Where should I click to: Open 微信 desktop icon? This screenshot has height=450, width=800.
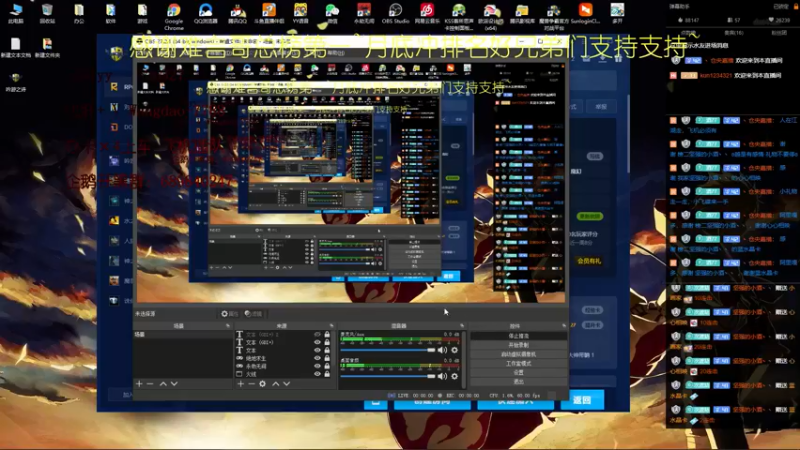pyautogui.click(x=332, y=14)
